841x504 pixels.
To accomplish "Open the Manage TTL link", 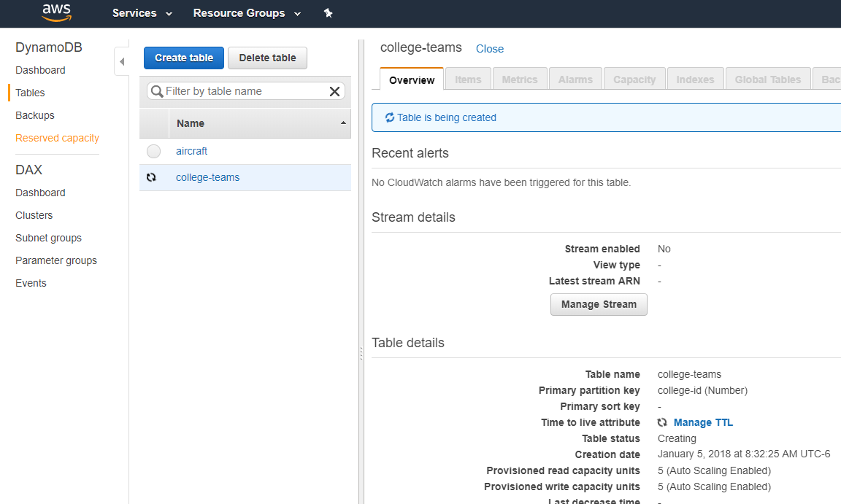I will (x=703, y=422).
